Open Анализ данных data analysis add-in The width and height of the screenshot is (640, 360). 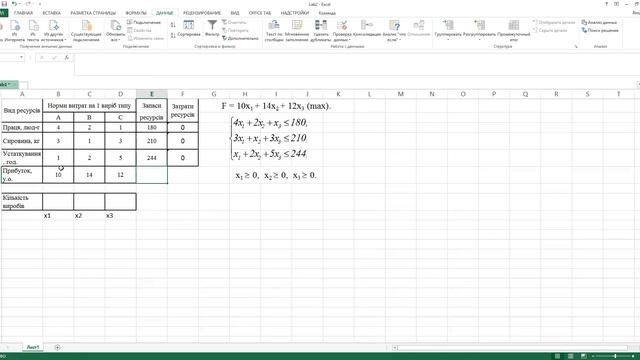[599, 22]
